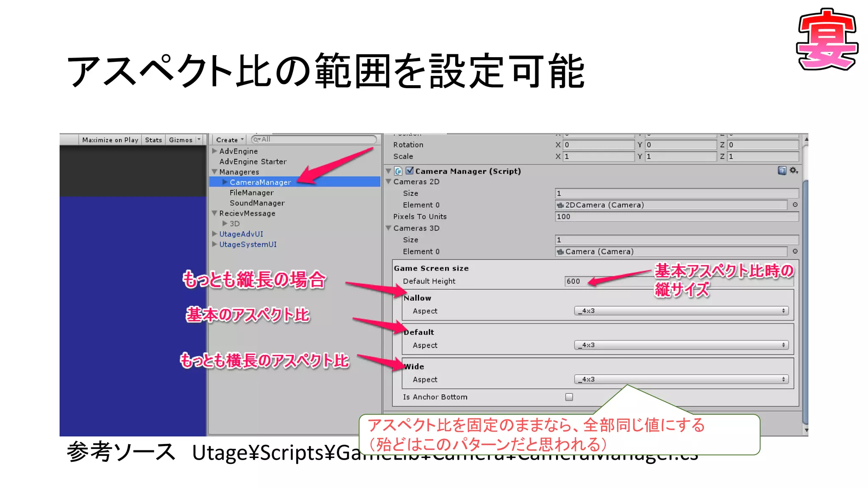Open the Create dropdown in Hierarchy
The width and height of the screenshot is (868, 488).
tap(230, 140)
